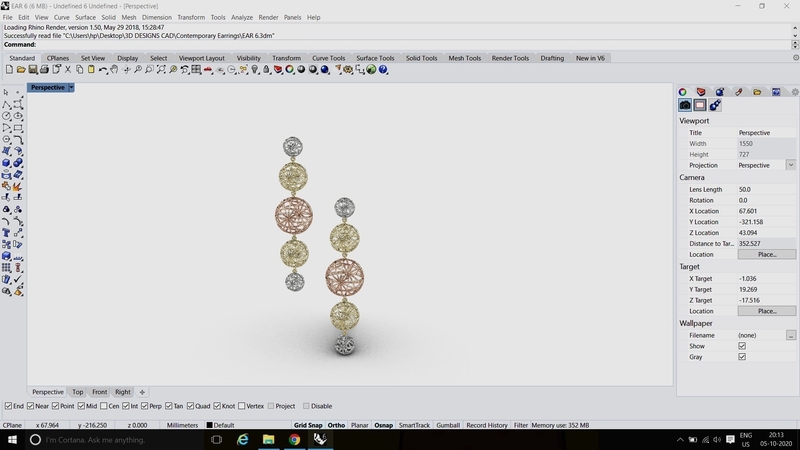This screenshot has height=450, width=800.
Task: Switch to the Front viewport tab
Action: [x=99, y=392]
